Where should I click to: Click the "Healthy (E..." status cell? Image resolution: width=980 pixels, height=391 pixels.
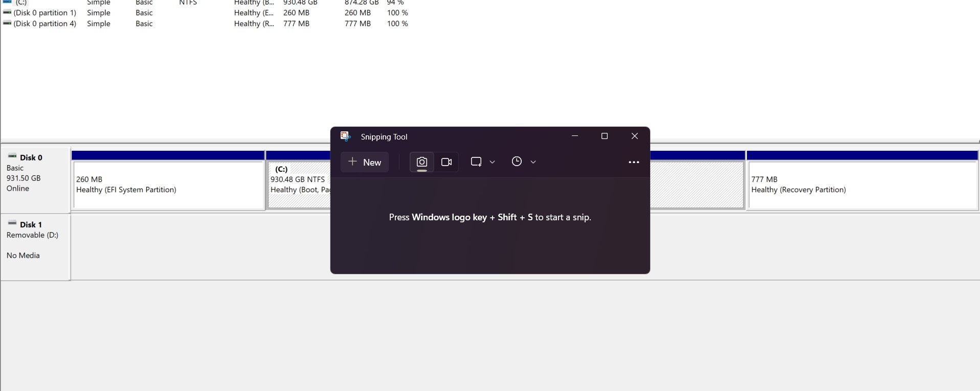(x=254, y=13)
